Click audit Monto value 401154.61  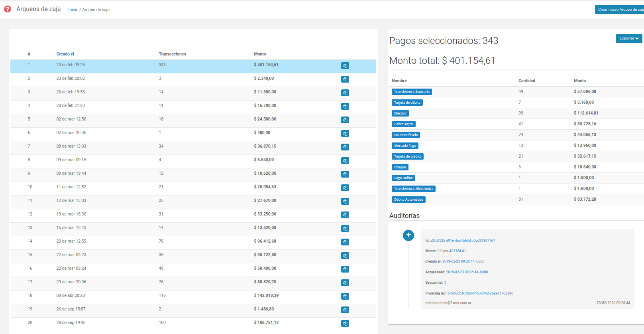click(457, 251)
